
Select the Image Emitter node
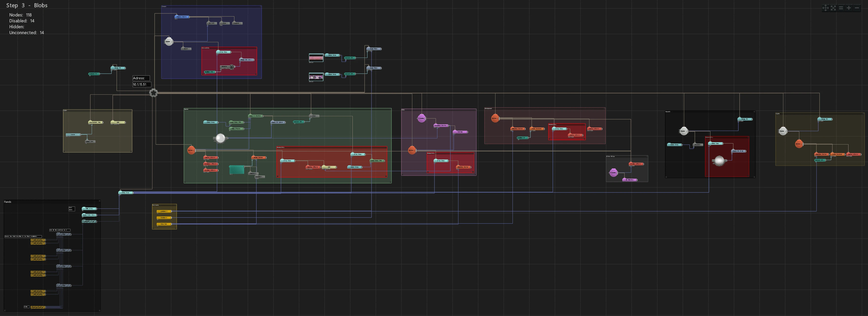(x=259, y=157)
